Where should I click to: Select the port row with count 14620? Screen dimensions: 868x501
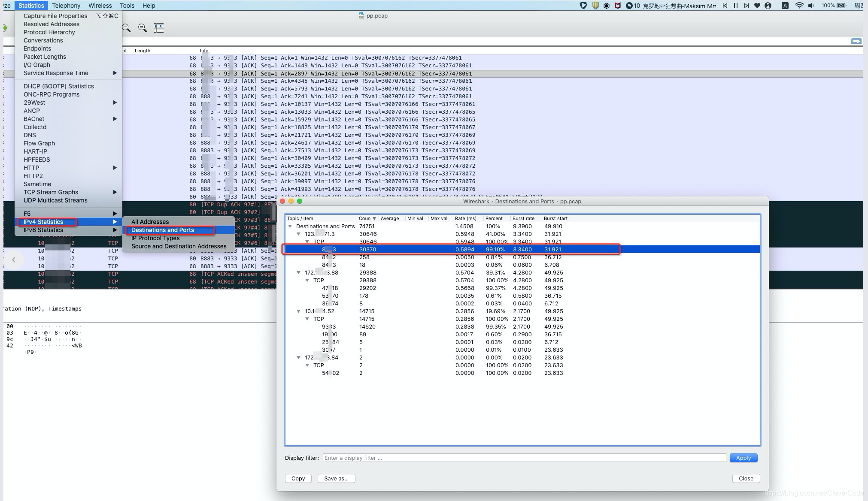pos(522,326)
